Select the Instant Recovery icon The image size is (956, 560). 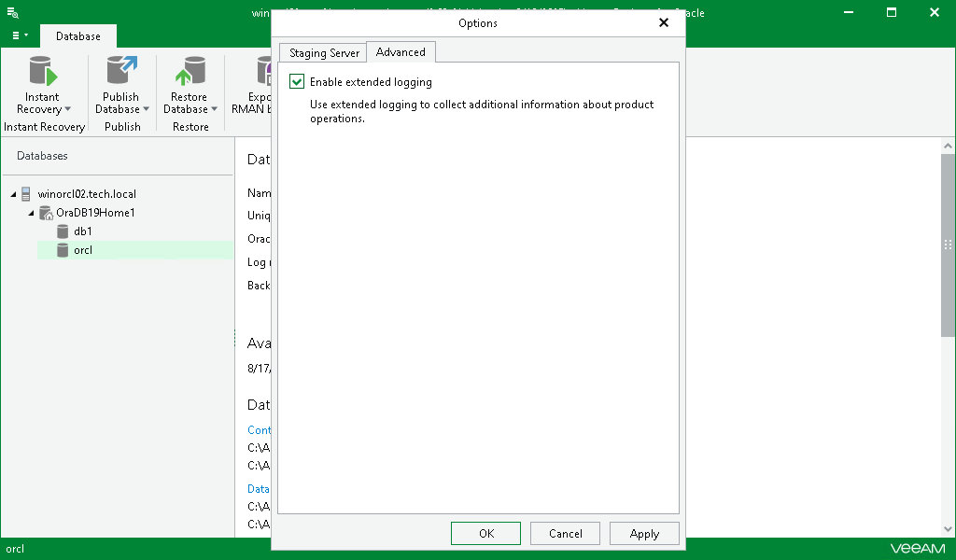tap(41, 73)
